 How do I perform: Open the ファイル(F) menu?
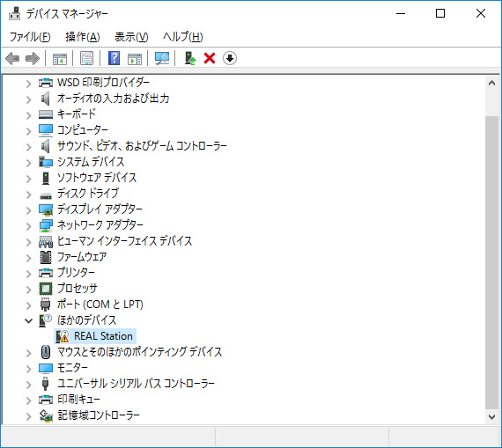pyautogui.click(x=30, y=37)
